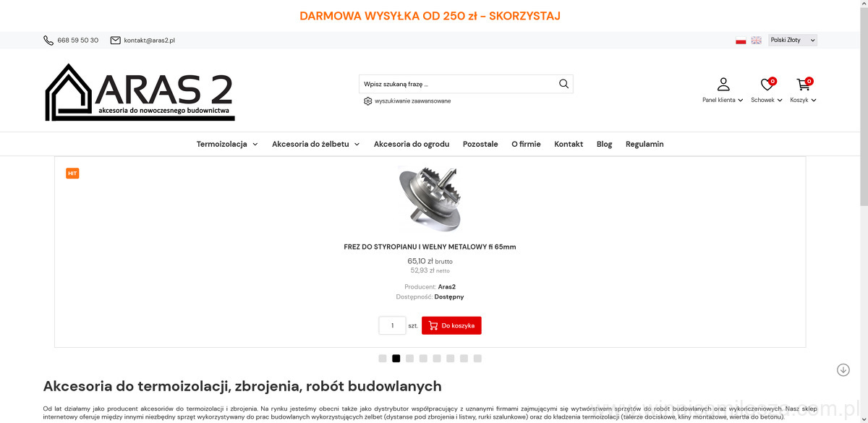
Task: Open the Panel klienta user icon
Action: (723, 85)
